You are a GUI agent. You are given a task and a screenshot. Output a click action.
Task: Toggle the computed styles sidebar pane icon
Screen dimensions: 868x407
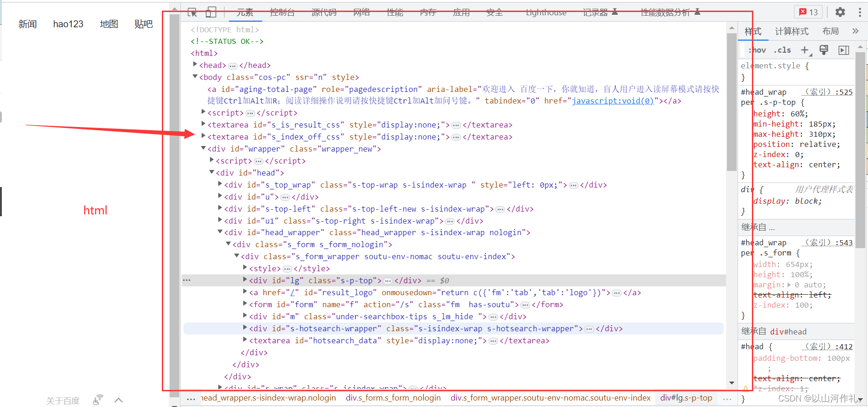(843, 50)
